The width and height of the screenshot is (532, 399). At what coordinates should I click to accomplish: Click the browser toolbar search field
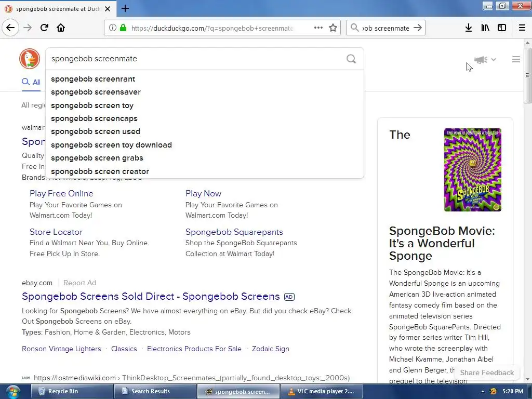(385, 28)
